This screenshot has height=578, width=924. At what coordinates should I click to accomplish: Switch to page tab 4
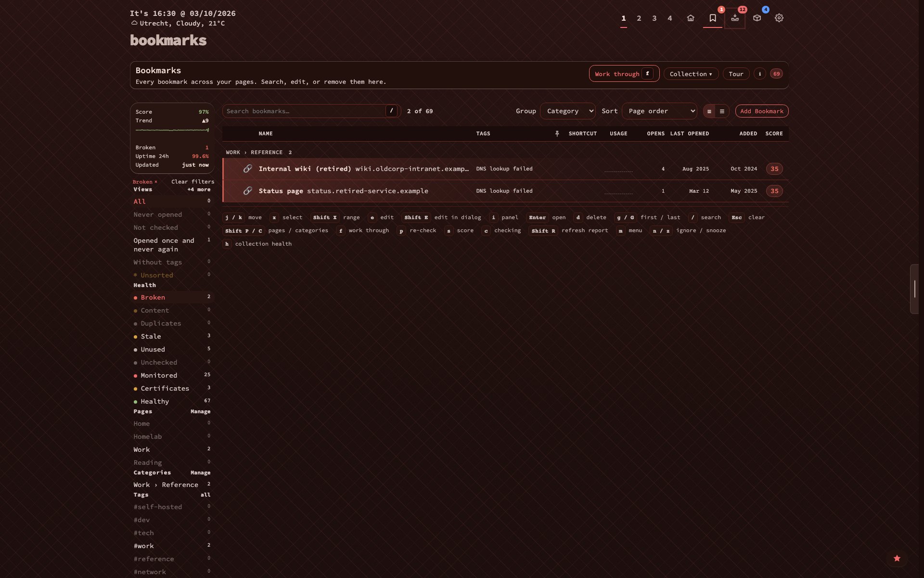(x=670, y=18)
